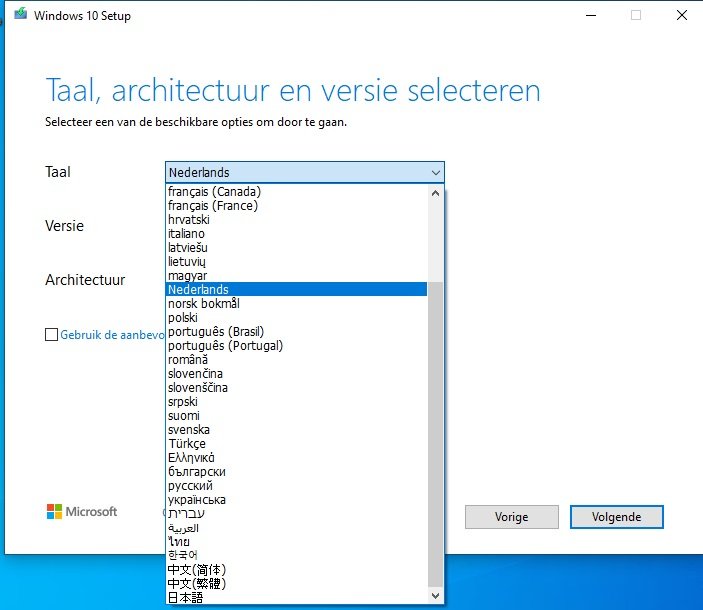Close the Windows 10 Setup window
Image resolution: width=703 pixels, height=610 pixels.
tap(682, 15)
